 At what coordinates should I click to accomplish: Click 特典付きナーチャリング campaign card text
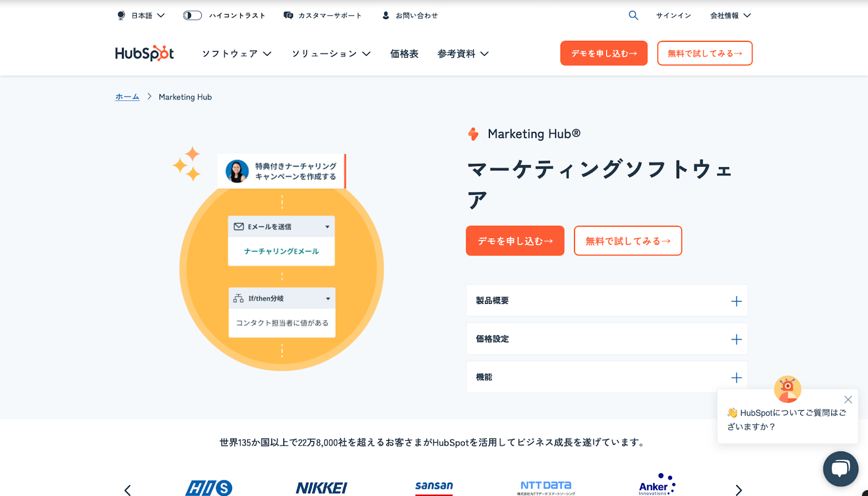point(296,171)
